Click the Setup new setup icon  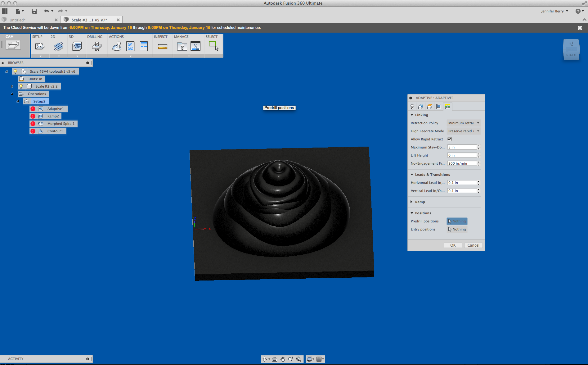click(x=40, y=47)
